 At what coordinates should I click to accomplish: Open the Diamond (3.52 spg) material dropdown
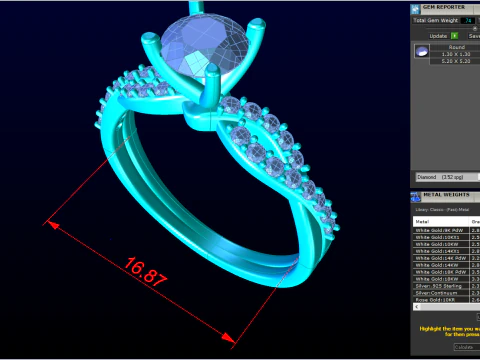coord(448,177)
